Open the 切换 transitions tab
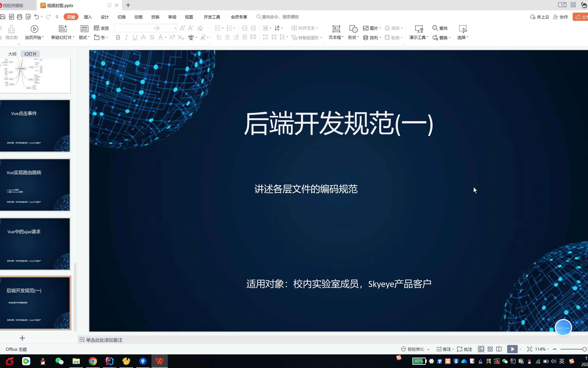 click(x=121, y=17)
